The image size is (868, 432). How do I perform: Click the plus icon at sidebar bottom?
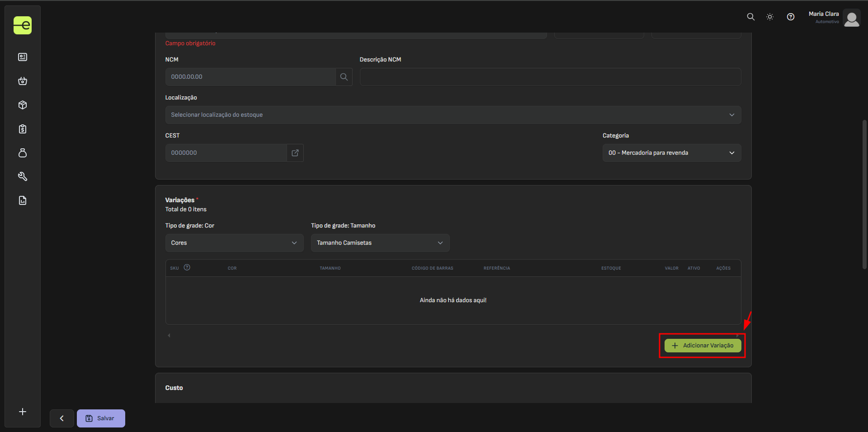click(23, 412)
